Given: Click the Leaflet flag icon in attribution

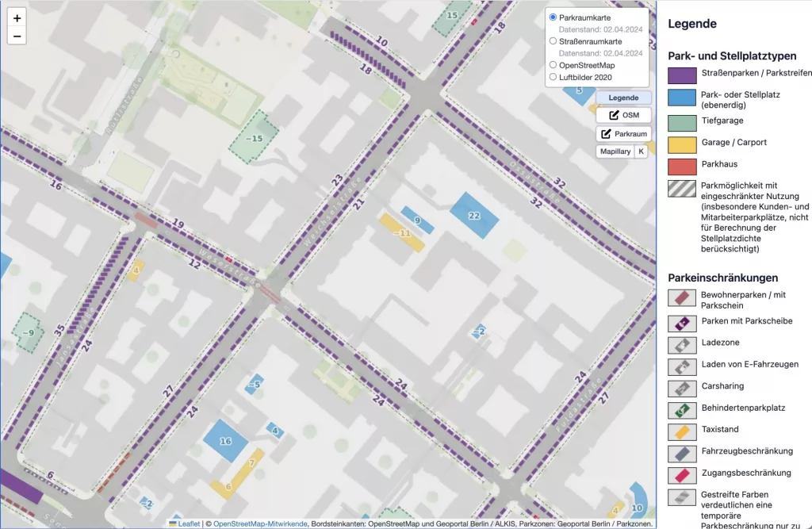Looking at the screenshot, I should pyautogui.click(x=173, y=523).
